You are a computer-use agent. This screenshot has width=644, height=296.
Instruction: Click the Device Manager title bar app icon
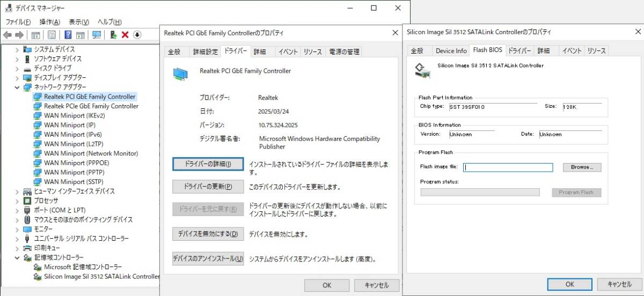pyautogui.click(x=8, y=8)
